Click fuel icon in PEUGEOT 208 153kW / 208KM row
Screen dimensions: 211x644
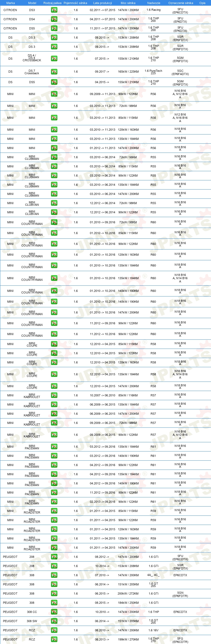coord(54,566)
